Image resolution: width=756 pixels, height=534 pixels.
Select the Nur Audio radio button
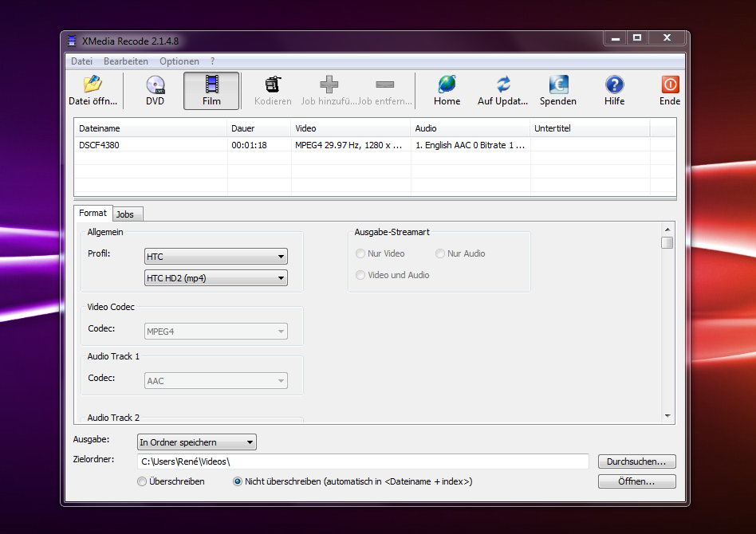[x=439, y=253]
